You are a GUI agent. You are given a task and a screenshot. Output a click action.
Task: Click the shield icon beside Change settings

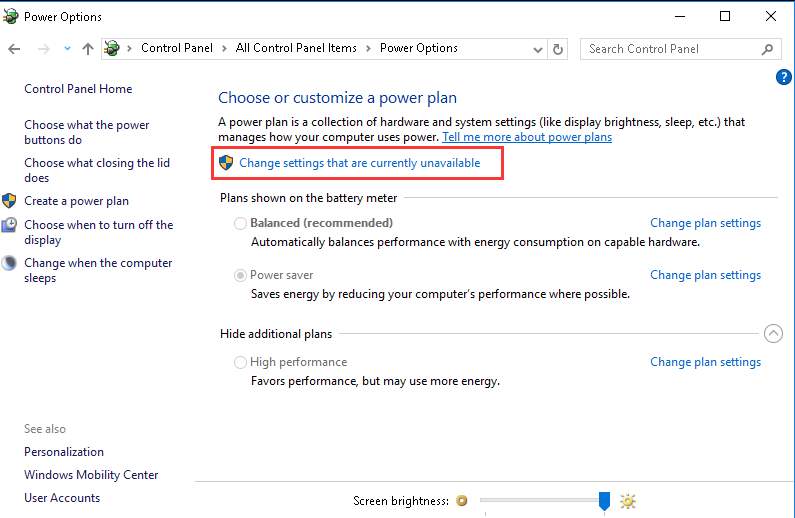click(x=226, y=163)
